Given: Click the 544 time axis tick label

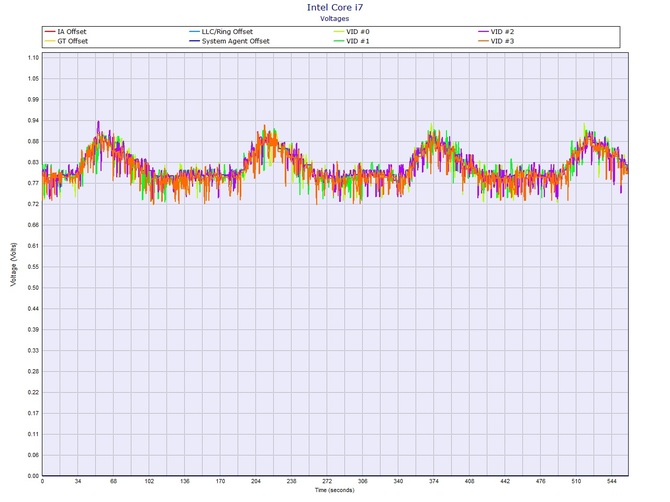Looking at the screenshot, I should 612,481.
